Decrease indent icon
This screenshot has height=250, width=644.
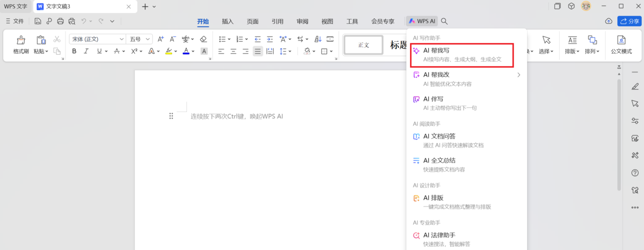[x=258, y=39]
